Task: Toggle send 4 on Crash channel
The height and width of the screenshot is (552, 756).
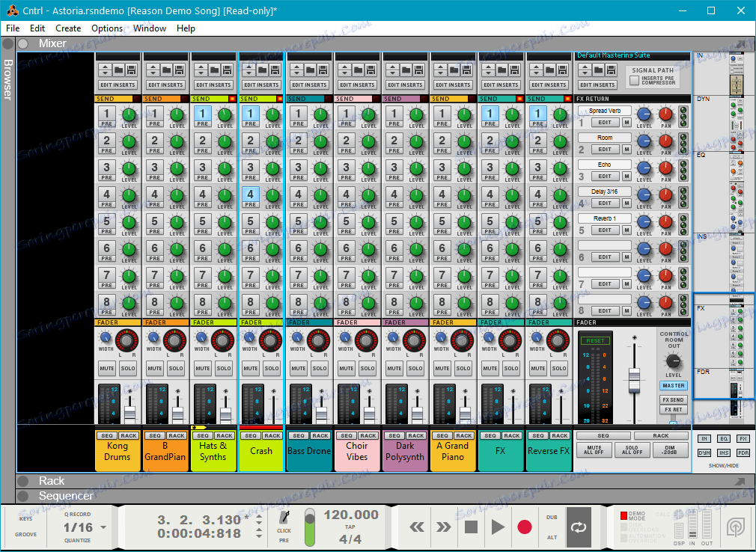Action: tap(251, 195)
